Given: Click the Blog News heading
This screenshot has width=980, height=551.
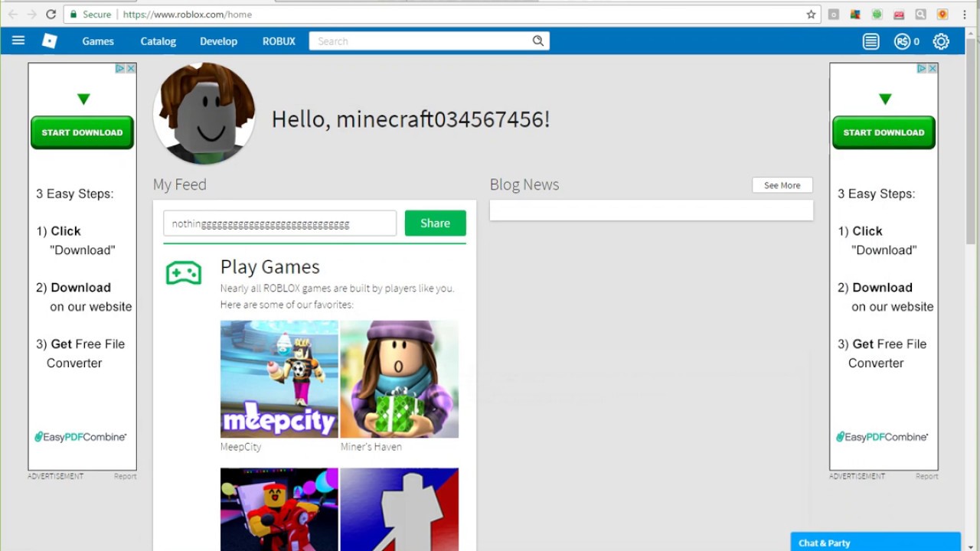Looking at the screenshot, I should pyautogui.click(x=524, y=184).
